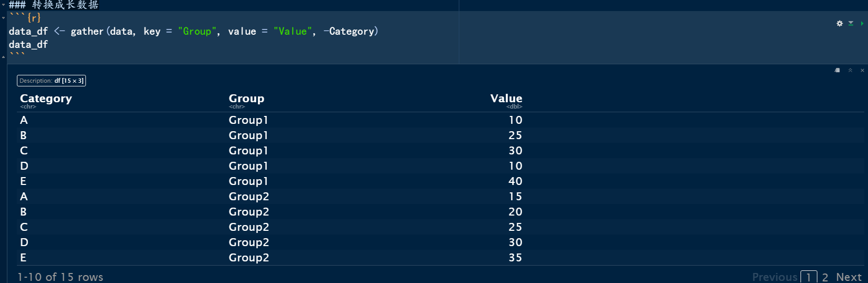Click value 20 in Group2 B row
This screenshot has height=283, width=868.
tap(515, 212)
